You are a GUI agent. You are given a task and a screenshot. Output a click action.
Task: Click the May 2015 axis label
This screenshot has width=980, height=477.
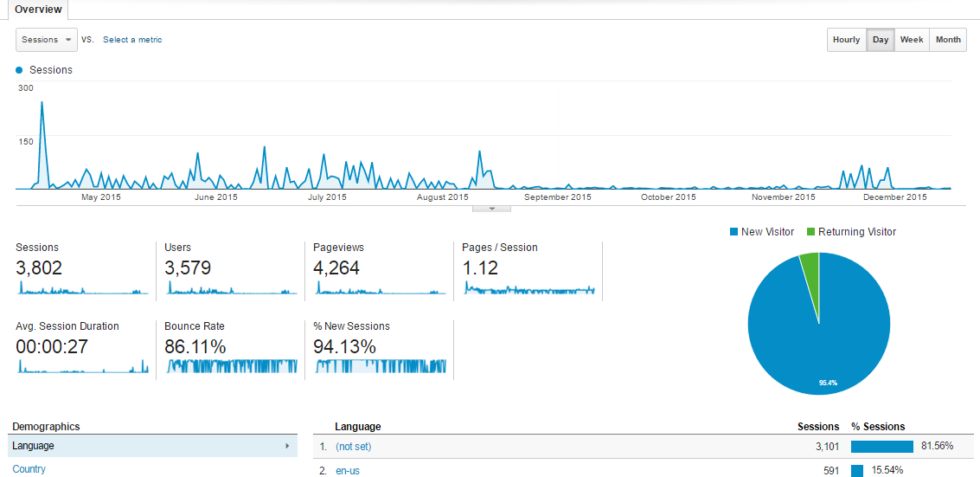[102, 197]
